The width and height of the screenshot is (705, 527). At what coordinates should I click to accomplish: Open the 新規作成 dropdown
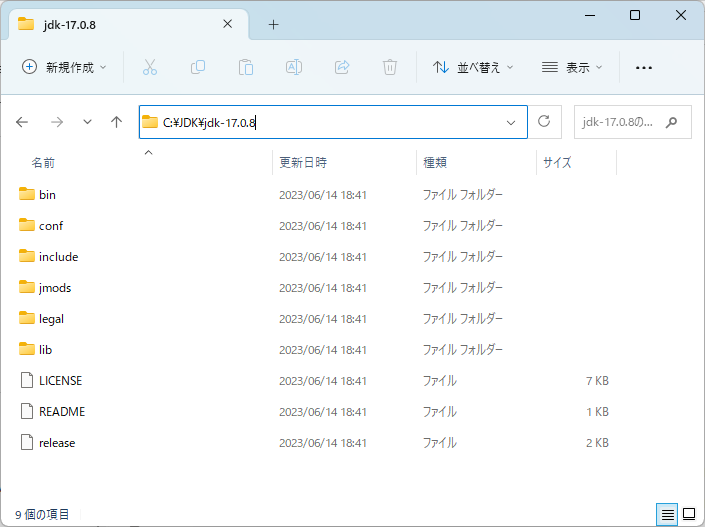pyautogui.click(x=64, y=67)
